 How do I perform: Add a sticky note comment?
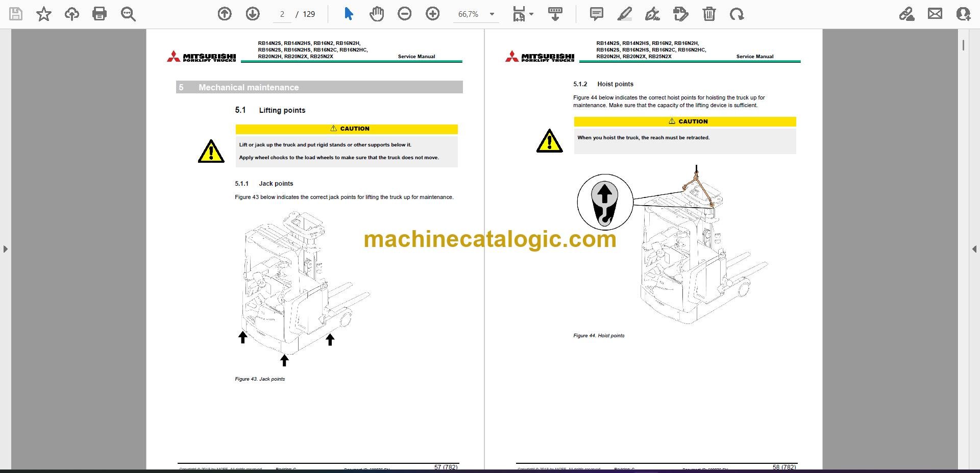tap(596, 14)
